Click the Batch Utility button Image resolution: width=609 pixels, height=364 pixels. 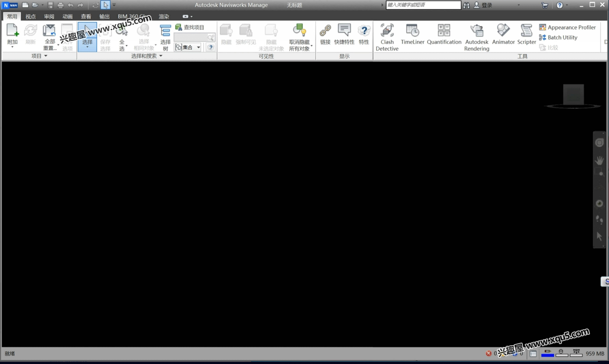point(558,37)
